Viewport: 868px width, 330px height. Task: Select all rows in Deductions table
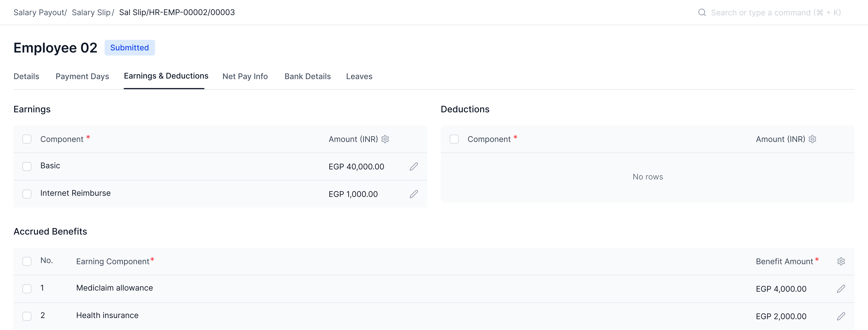(x=454, y=139)
